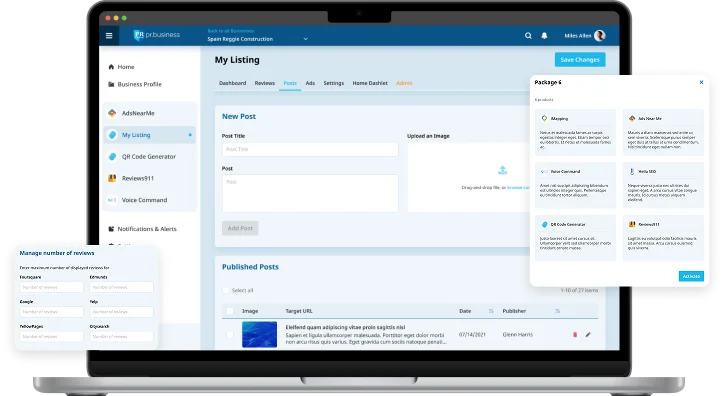Screen dimensions: 724x396
Task: Edit the post with pencil icon
Action: point(588,335)
